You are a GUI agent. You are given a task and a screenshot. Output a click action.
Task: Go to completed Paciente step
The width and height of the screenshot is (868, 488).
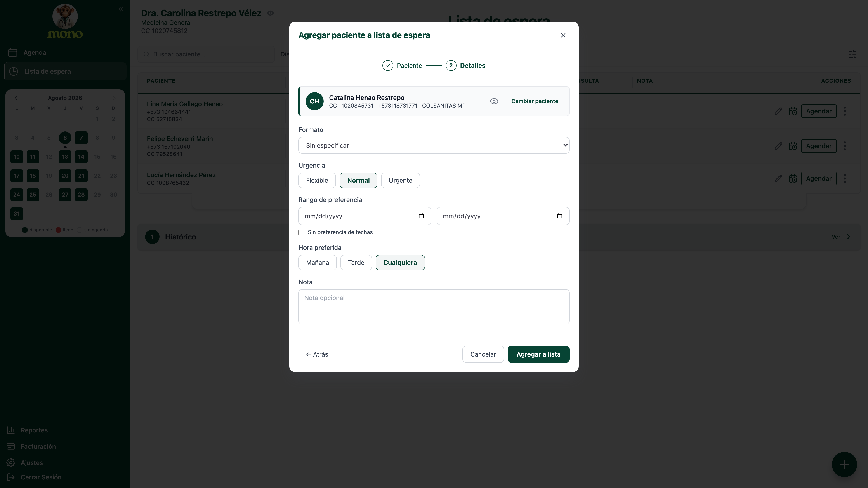point(402,66)
